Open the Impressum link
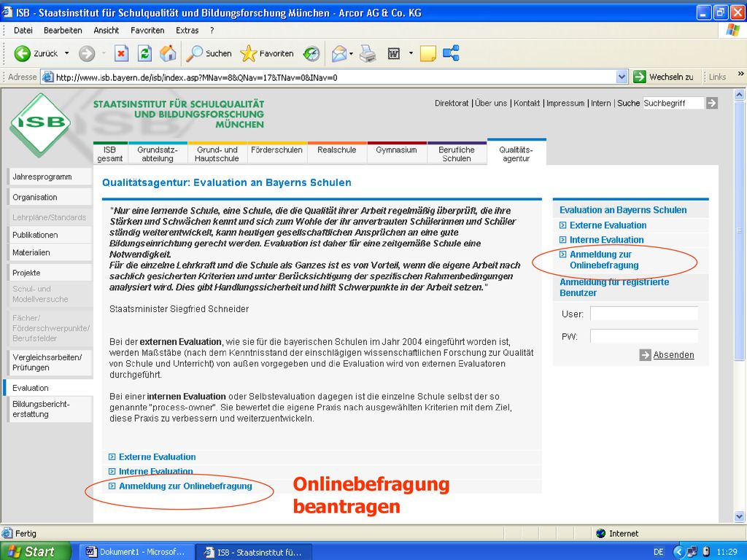Viewport: 747px width, 560px height. tap(565, 103)
